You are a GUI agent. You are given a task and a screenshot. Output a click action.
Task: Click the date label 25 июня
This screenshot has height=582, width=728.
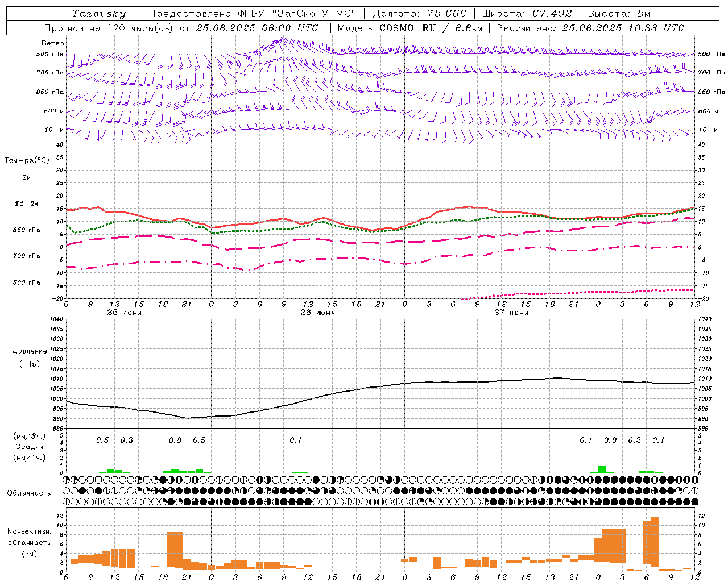(x=125, y=313)
